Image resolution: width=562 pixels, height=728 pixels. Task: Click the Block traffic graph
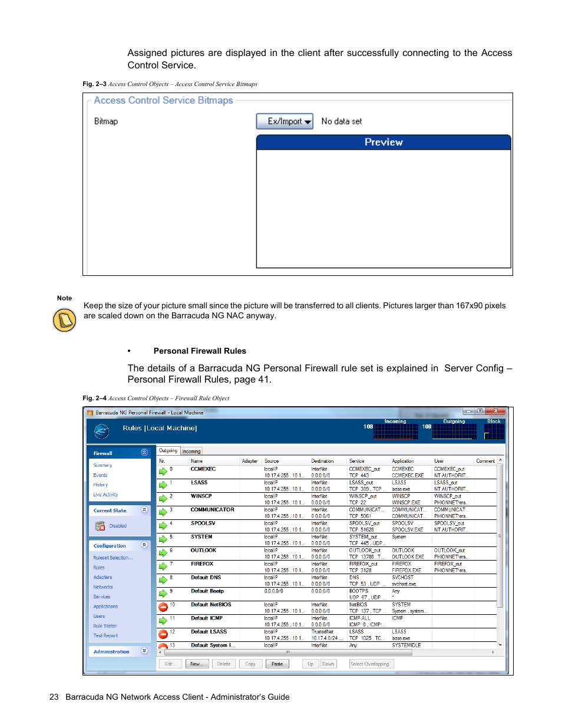click(494, 431)
